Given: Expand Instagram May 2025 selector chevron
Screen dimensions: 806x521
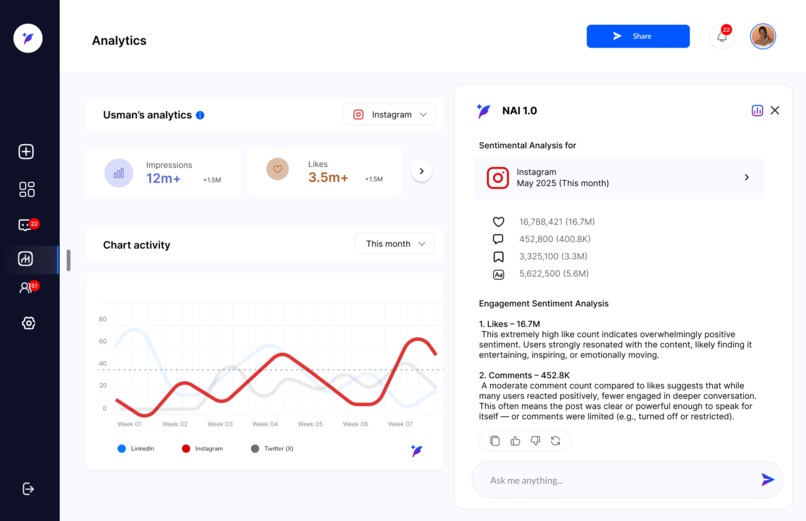Looking at the screenshot, I should [x=747, y=177].
